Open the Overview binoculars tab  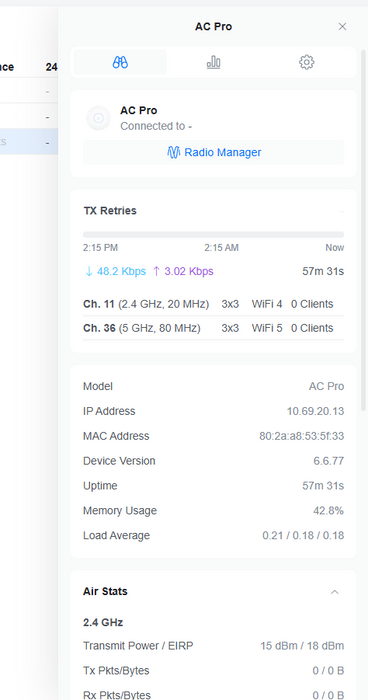coord(120,62)
